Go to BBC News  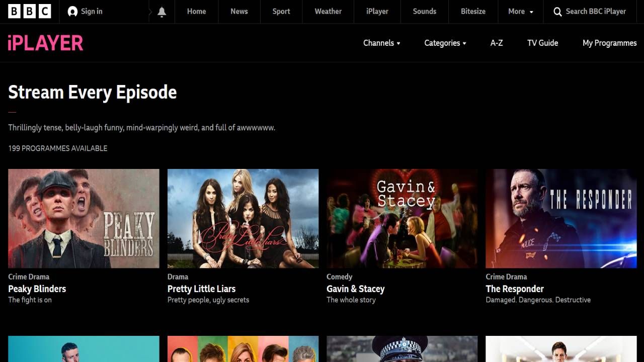(x=239, y=12)
